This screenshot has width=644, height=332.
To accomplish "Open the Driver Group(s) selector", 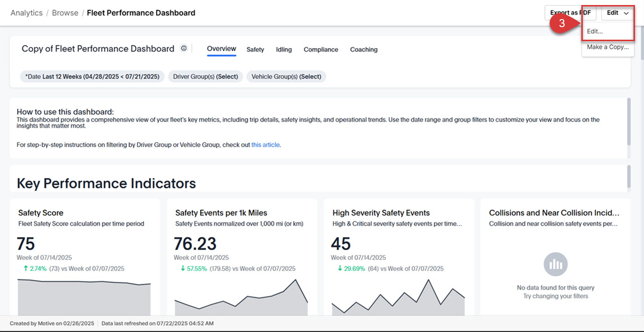I will point(205,76).
